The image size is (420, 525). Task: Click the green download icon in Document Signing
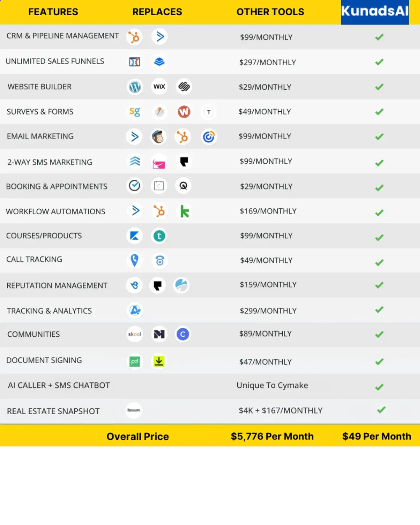[x=159, y=361]
